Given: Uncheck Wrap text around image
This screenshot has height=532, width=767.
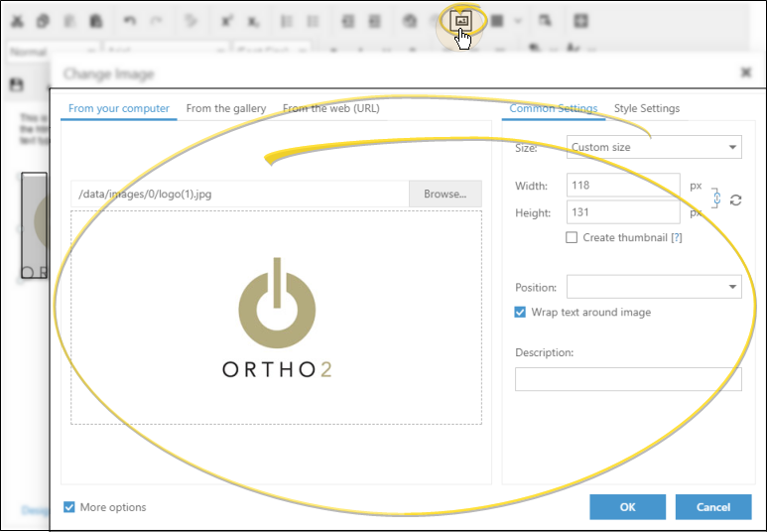Looking at the screenshot, I should tap(520, 312).
